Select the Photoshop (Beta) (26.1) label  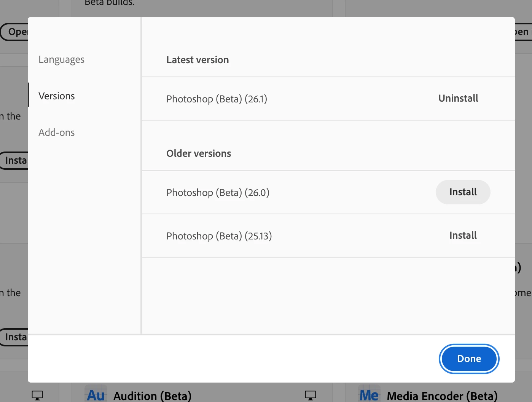coord(217,99)
